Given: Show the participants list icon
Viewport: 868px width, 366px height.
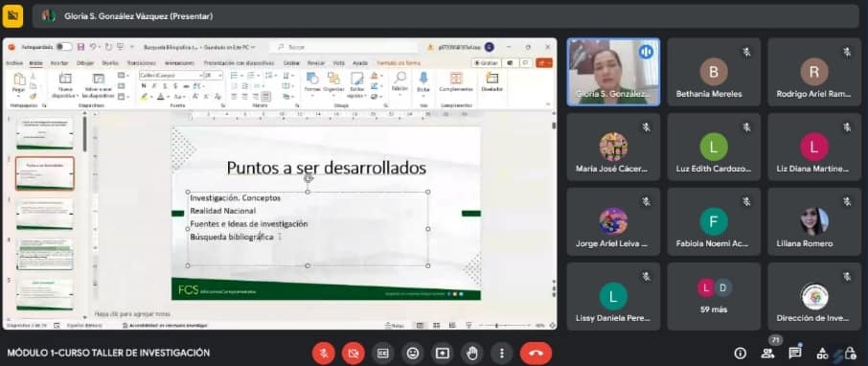Looking at the screenshot, I should click(x=767, y=354).
